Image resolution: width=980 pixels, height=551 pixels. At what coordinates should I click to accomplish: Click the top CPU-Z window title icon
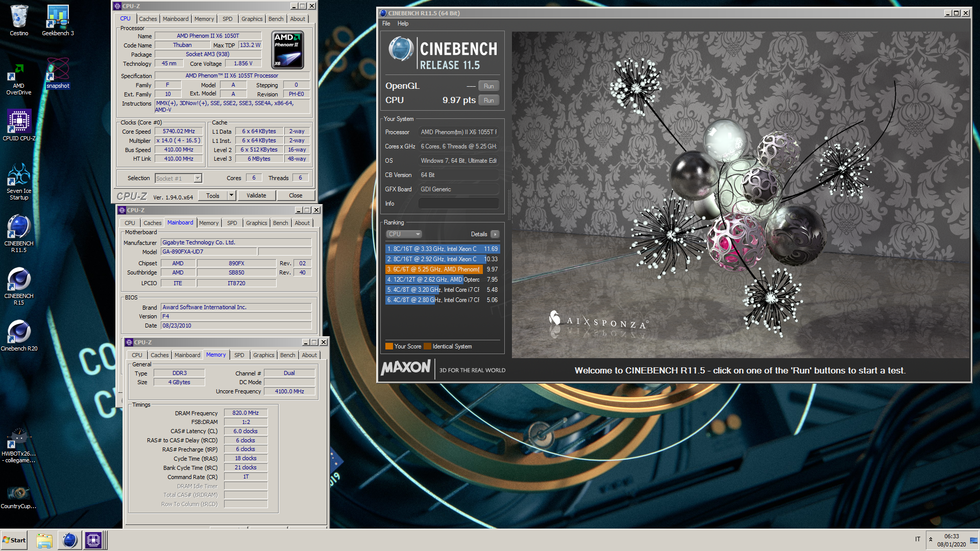tap(117, 6)
